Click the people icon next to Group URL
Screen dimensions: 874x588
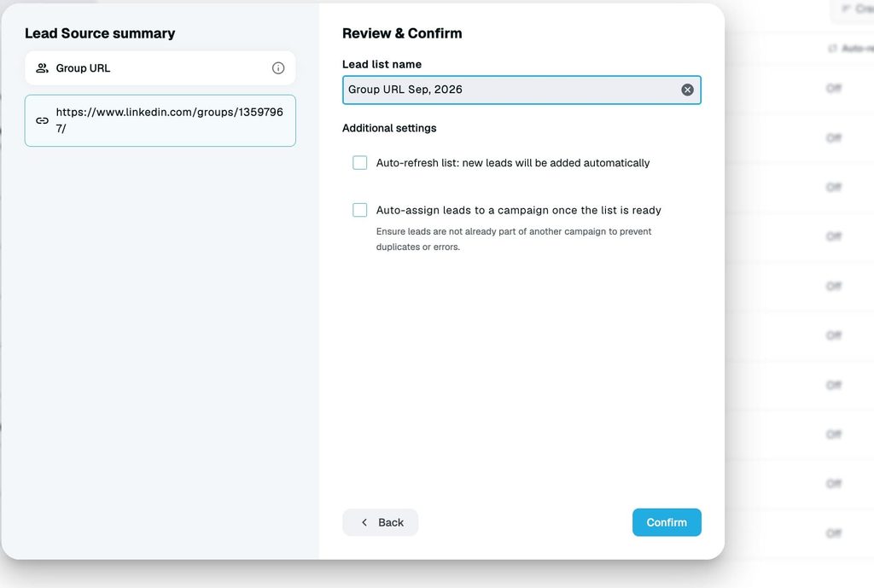[x=42, y=68]
